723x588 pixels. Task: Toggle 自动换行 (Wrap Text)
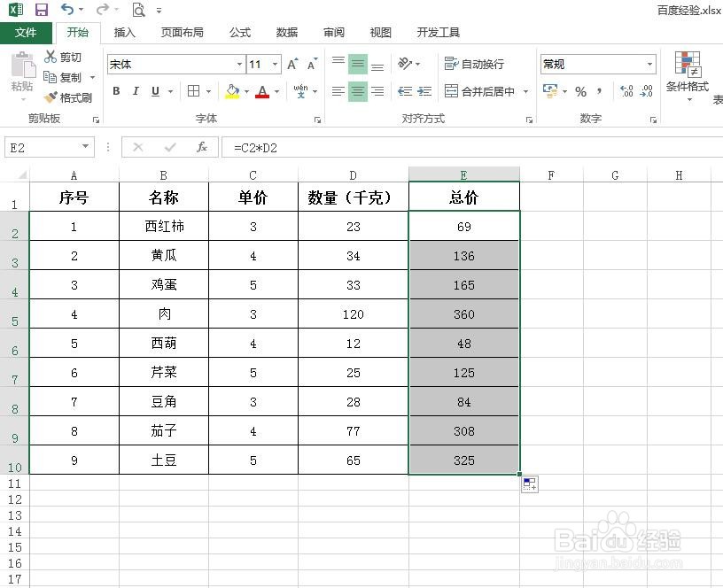(474, 64)
